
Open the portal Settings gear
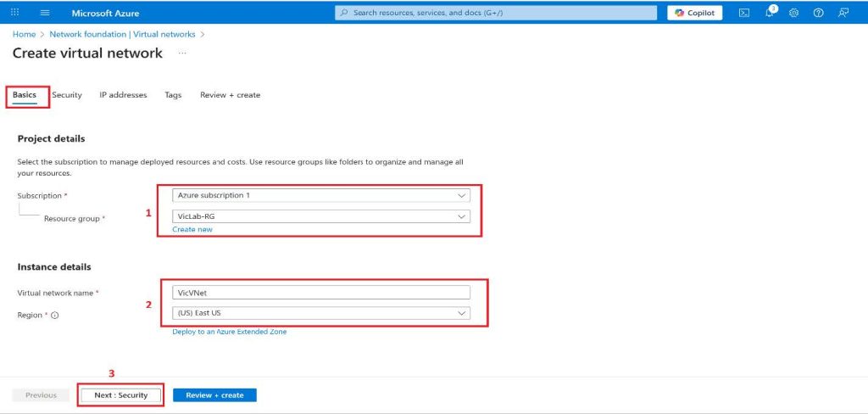[794, 13]
